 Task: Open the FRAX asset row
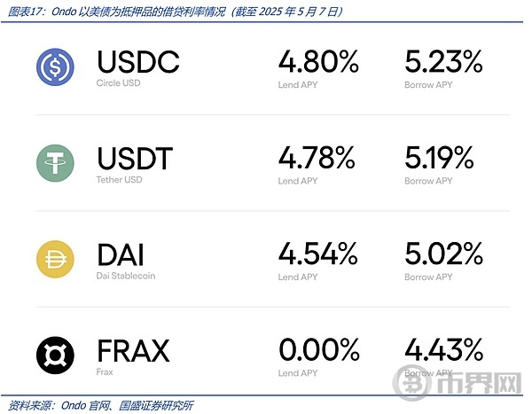273,355
